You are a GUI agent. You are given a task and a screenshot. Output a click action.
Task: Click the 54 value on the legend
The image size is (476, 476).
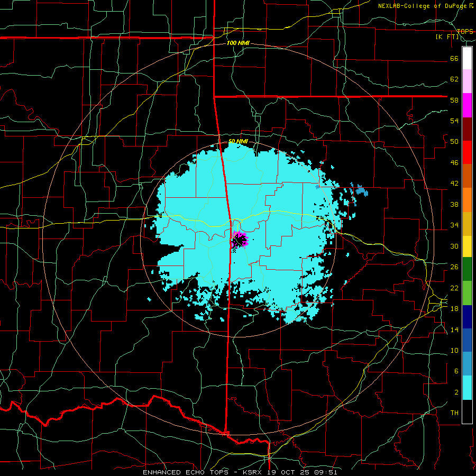(x=454, y=121)
